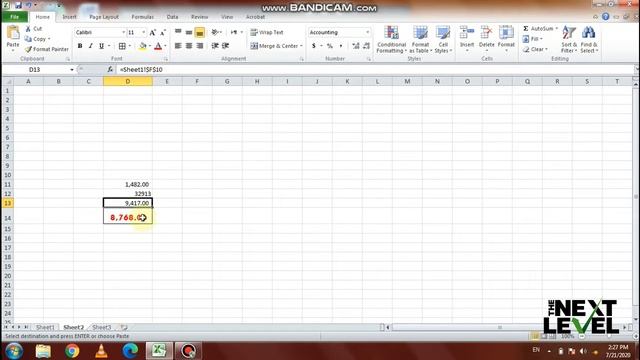640x360 pixels.
Task: Click the Fill button in Editing
Action: tap(533, 39)
